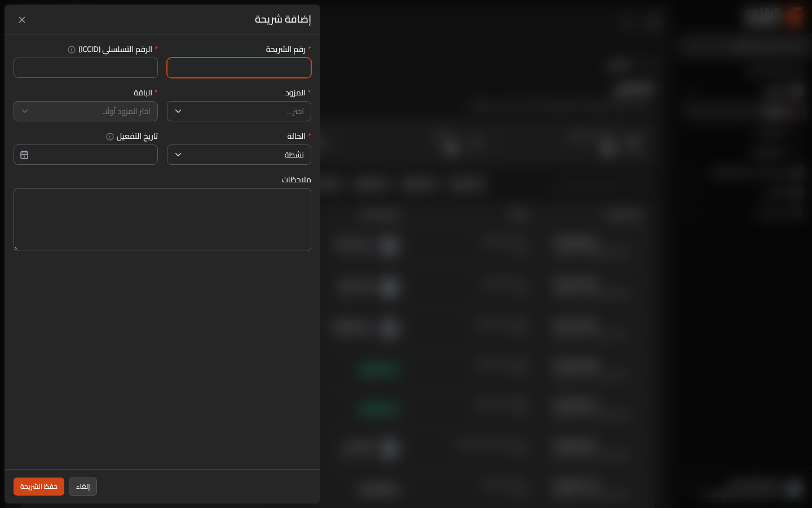Click the إضافة شريحة dialog title

tap(283, 19)
